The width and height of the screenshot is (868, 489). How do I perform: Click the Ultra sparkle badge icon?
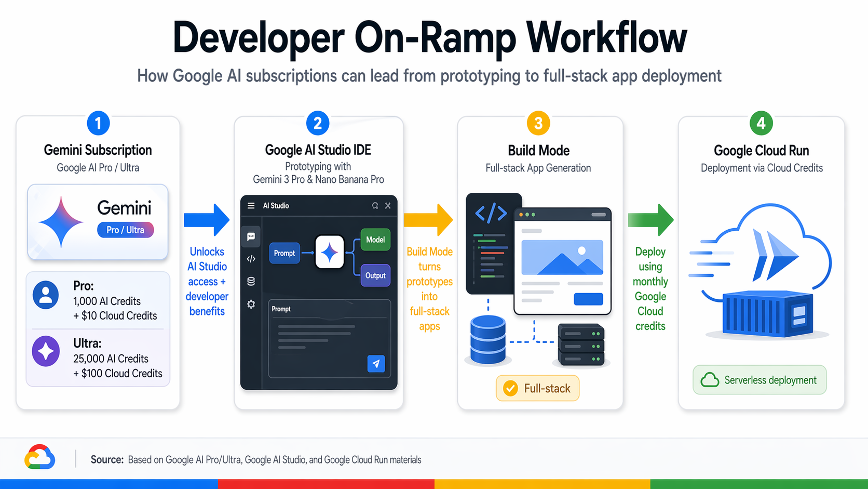point(46,351)
